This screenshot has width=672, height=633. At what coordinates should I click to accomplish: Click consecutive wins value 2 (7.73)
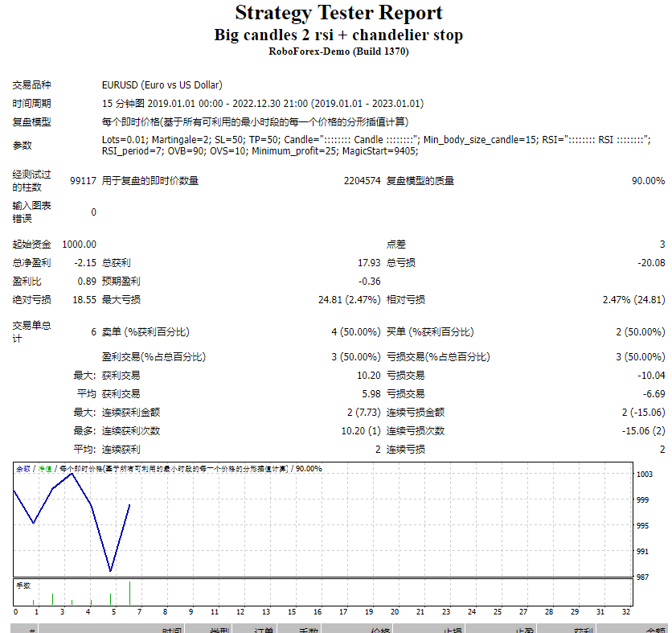(x=364, y=412)
